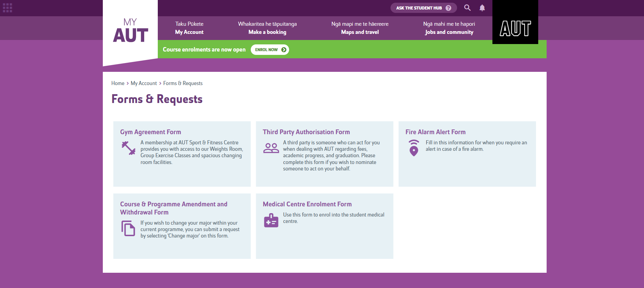Open Course & Programme Amendment and Withdrawal Form

point(174,208)
